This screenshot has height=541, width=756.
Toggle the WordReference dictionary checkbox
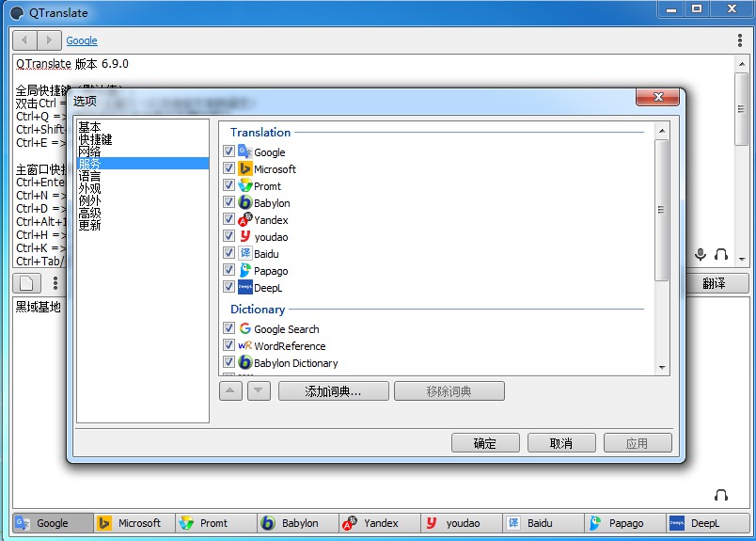[x=229, y=345]
